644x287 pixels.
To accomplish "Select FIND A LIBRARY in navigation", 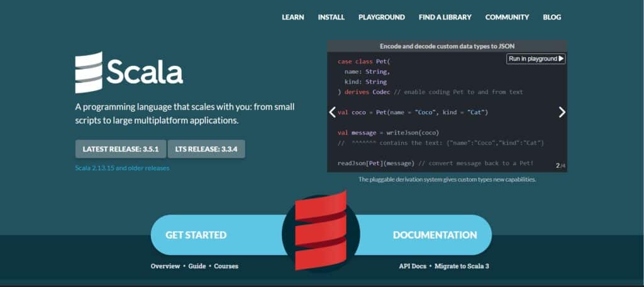I will 445,17.
